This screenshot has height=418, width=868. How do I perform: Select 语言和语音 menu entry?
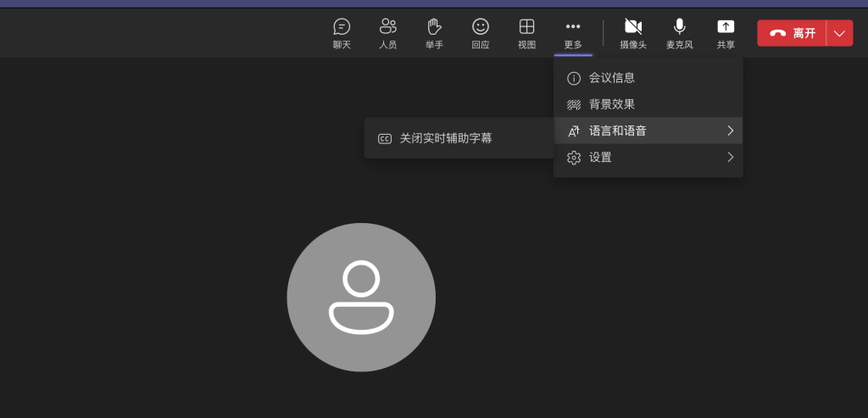(648, 131)
